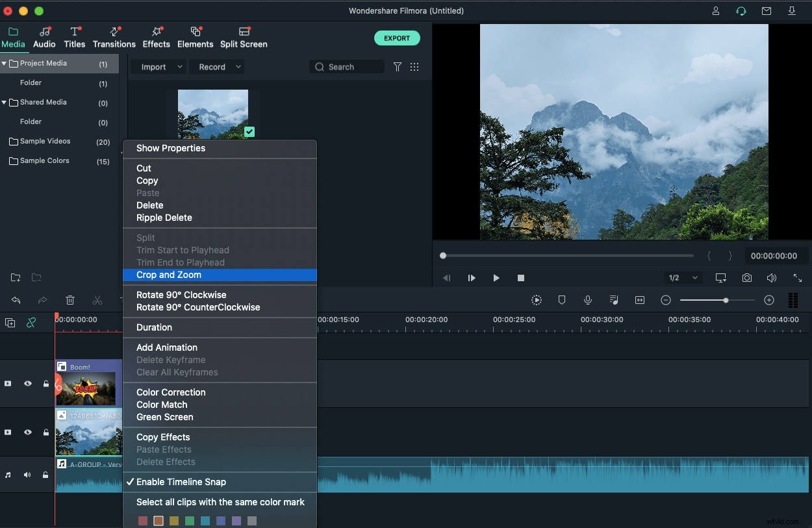Split the clip using the scissors icon

97,300
